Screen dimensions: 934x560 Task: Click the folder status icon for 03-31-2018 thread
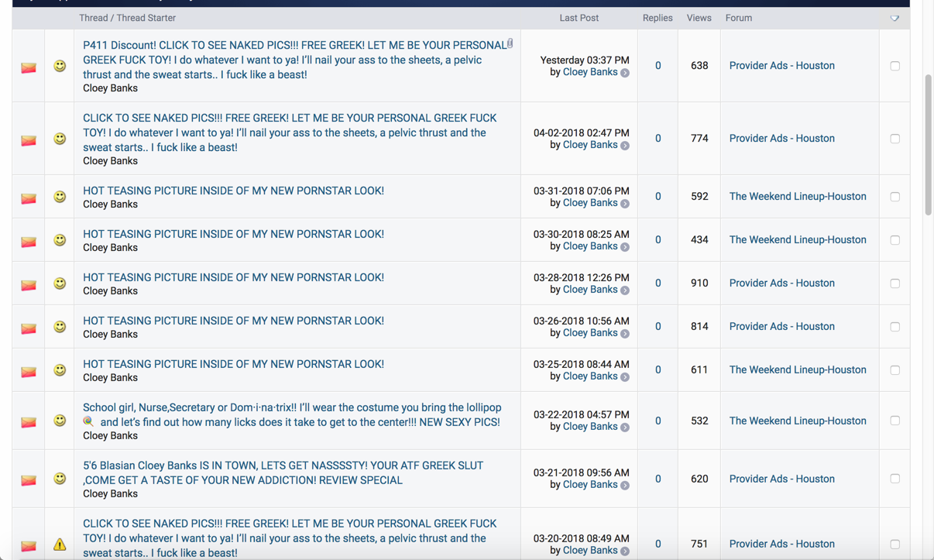(29, 198)
